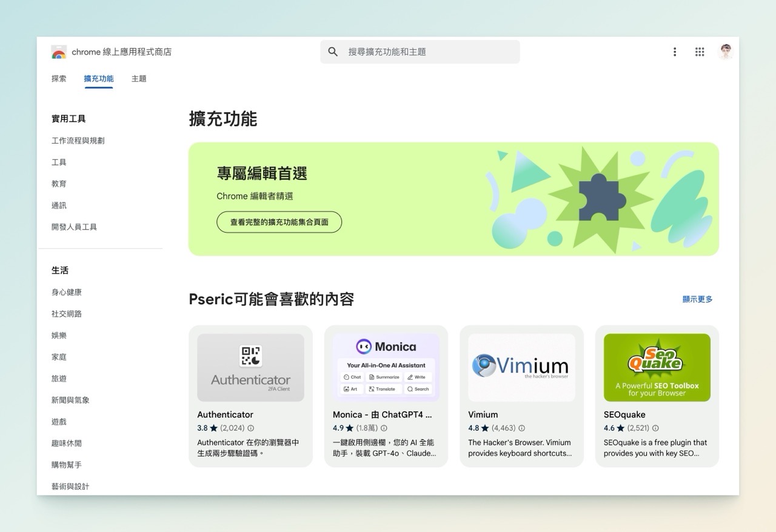The height and width of the screenshot is (532, 776).
Task: Open the SEOquake thumbnail image
Action: coord(657,368)
